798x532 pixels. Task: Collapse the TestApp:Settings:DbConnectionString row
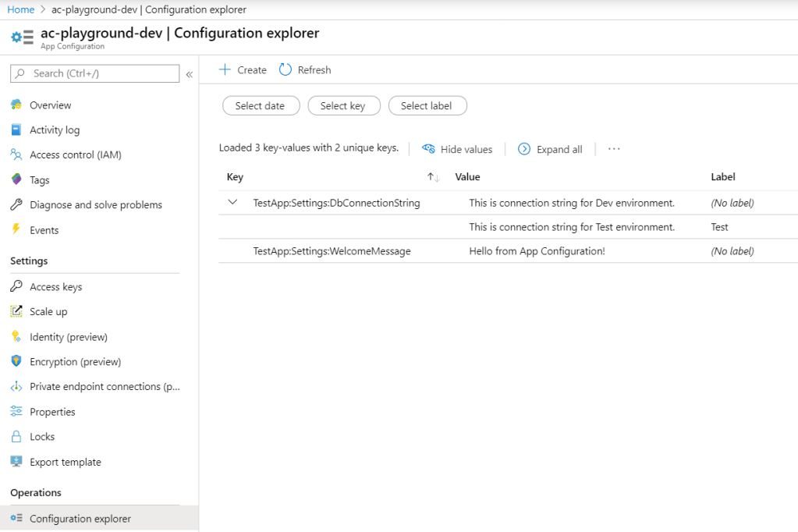(x=232, y=202)
